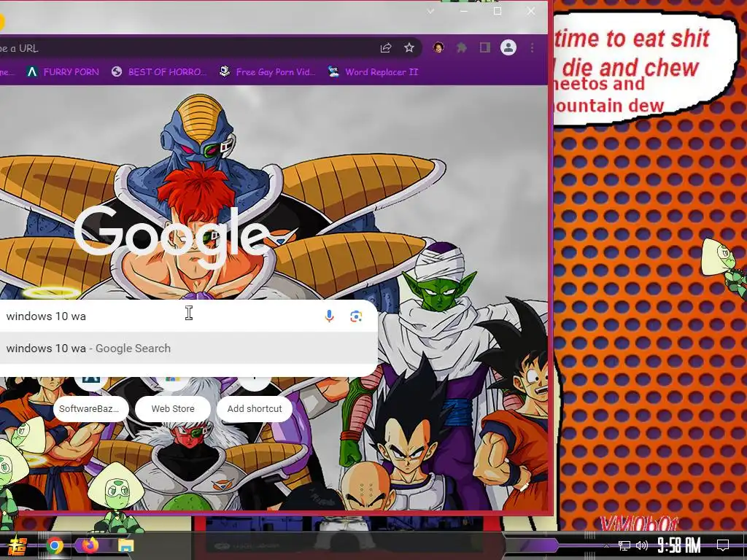Screen dimensions: 747x560
Task: Open the Free Gay Porn Vid... bookmark
Action: pos(267,72)
